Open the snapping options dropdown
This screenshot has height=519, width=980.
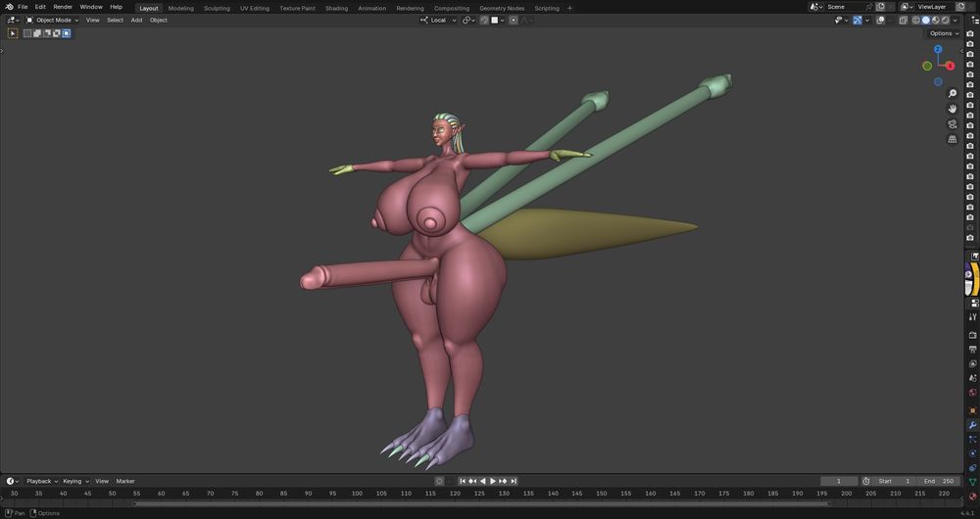pos(498,20)
